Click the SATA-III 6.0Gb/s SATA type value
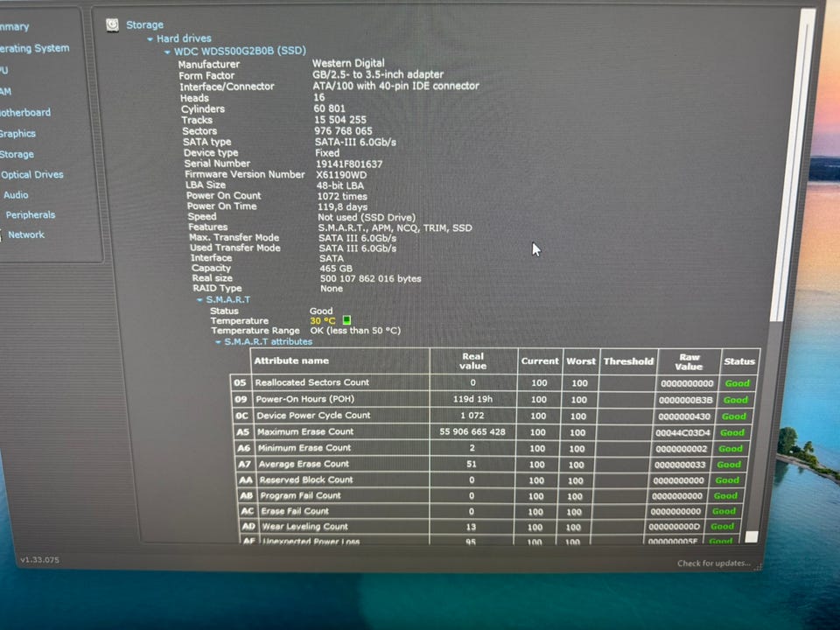 point(355,142)
